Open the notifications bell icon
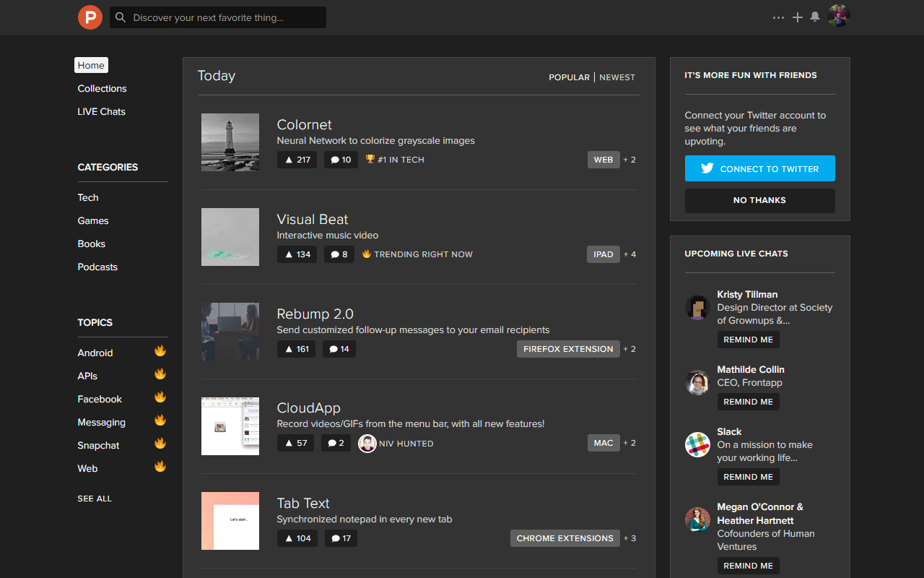 click(x=815, y=17)
